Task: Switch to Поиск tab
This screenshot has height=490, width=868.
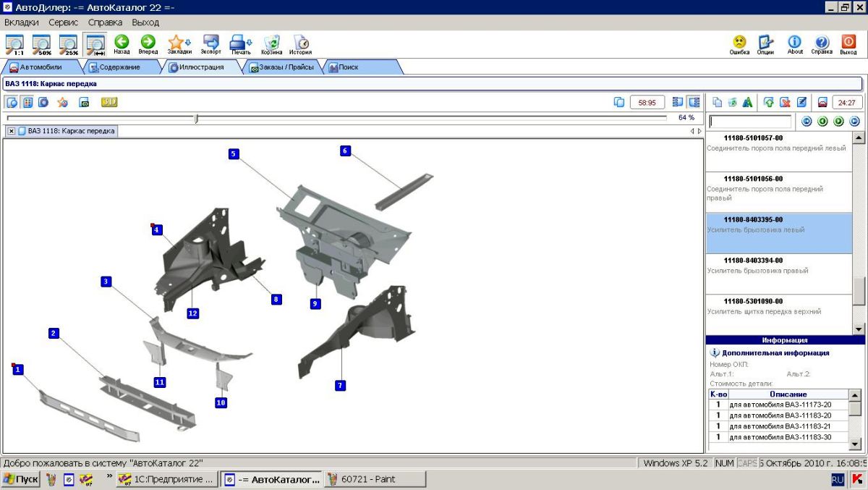Action: pos(362,67)
